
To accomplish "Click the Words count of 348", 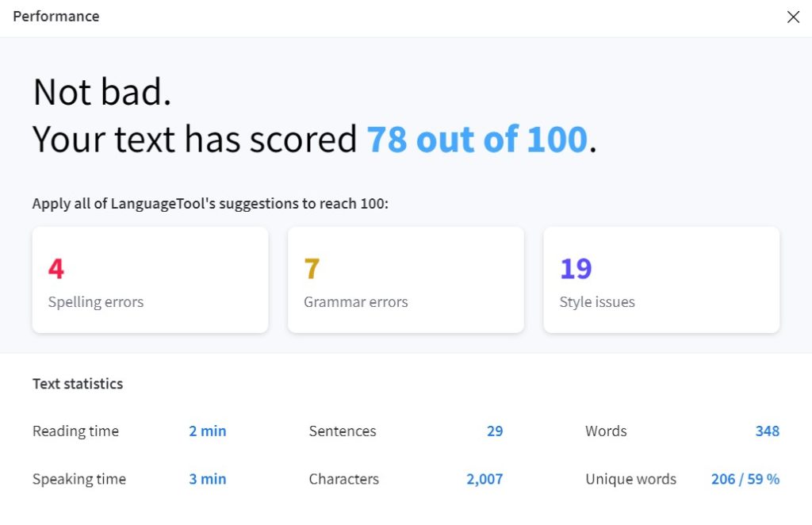I will point(767,431).
